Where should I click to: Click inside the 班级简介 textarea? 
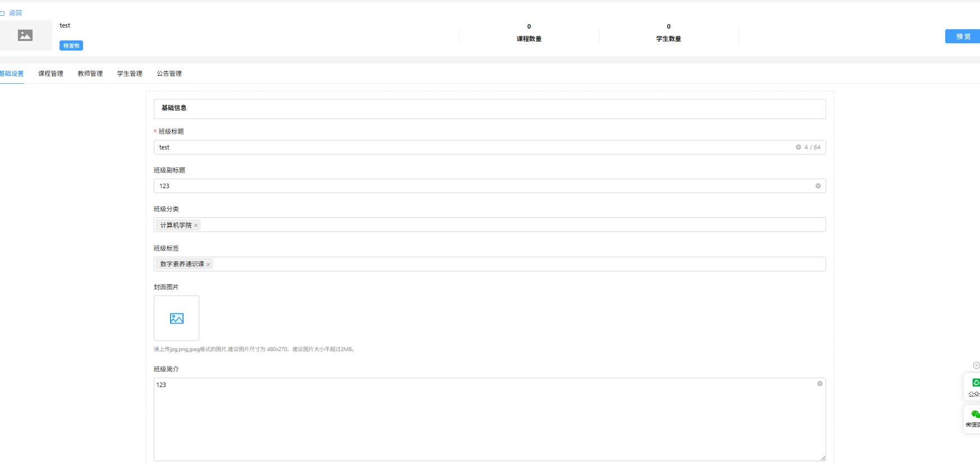tap(483, 421)
